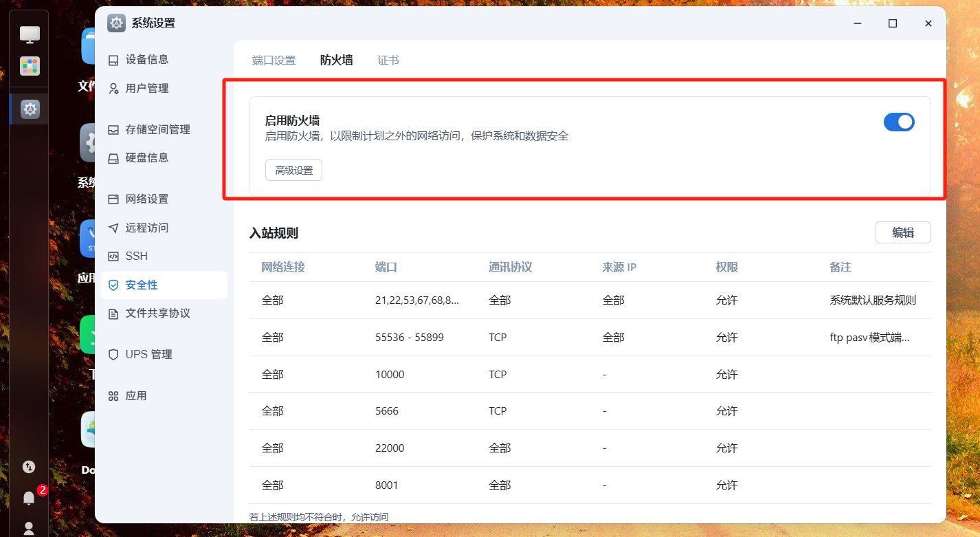Open the colorful app grid launcher in dock
This screenshot has width=980, height=537.
(30, 66)
